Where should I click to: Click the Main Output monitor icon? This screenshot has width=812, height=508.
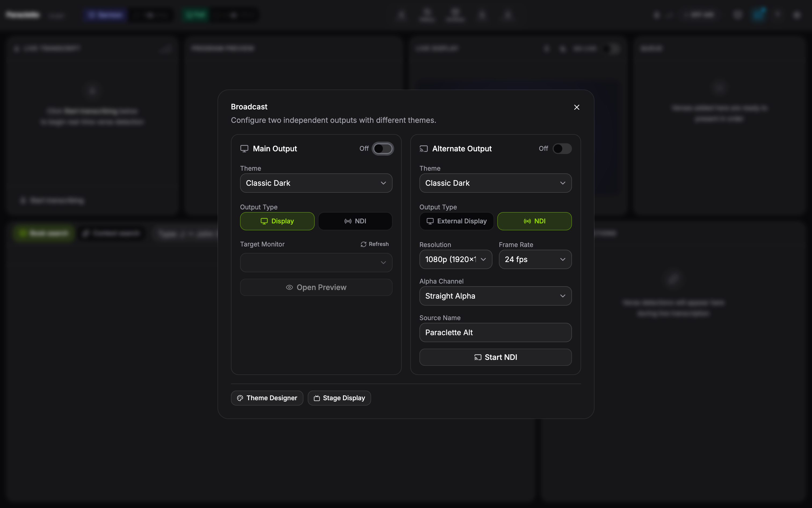(x=244, y=148)
